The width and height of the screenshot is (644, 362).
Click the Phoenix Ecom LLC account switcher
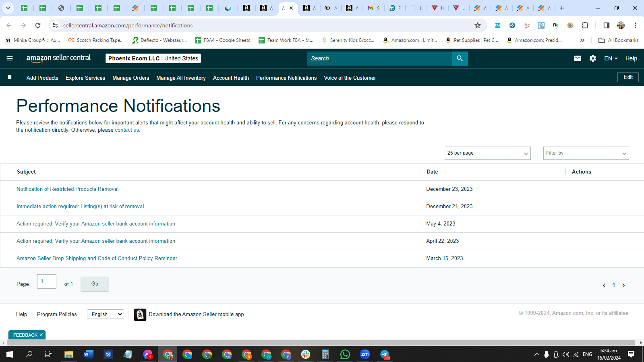point(153,58)
